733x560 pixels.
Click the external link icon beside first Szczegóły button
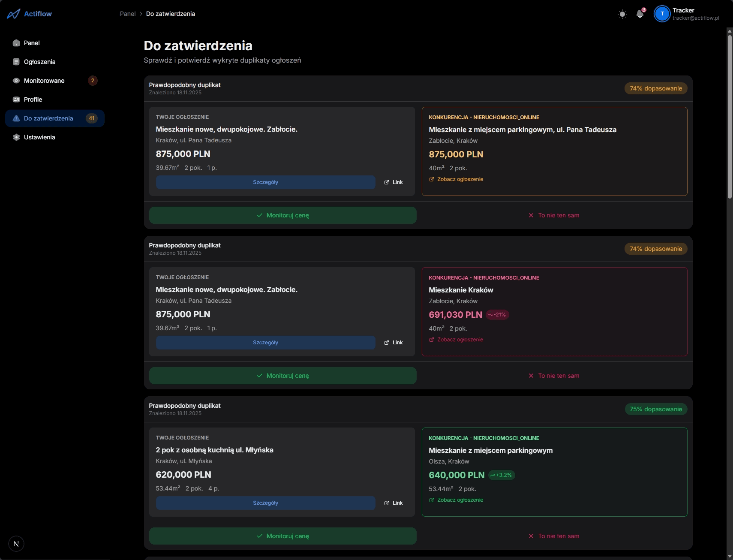point(388,182)
